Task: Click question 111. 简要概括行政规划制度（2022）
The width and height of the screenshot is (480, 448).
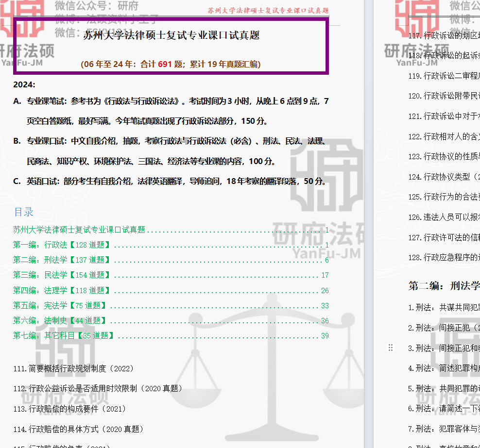Action: pyautogui.click(x=73, y=368)
